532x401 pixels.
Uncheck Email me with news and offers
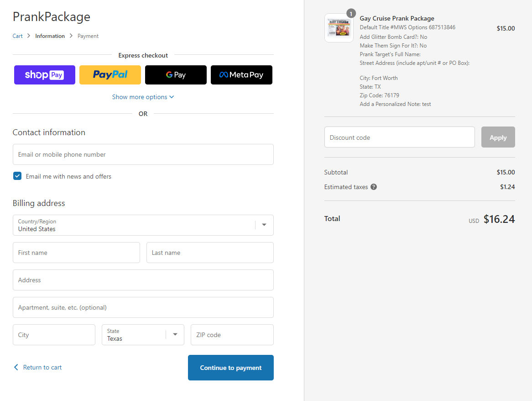pyautogui.click(x=17, y=176)
